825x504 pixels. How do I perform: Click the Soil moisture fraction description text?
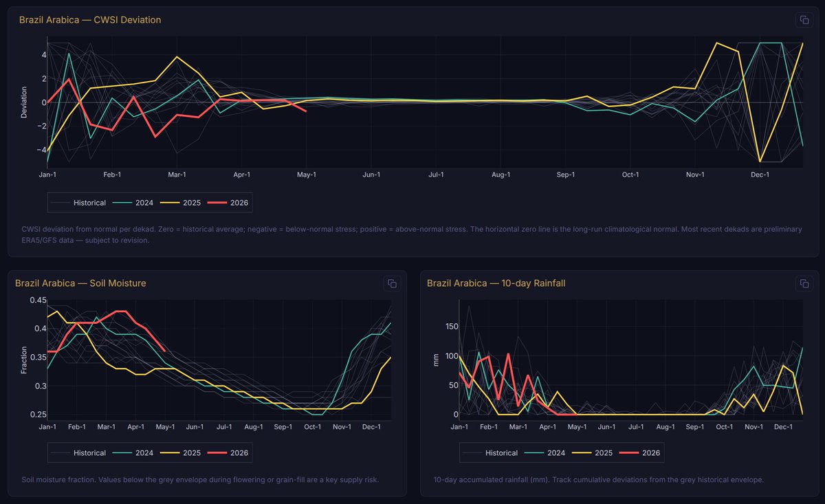coord(200,479)
